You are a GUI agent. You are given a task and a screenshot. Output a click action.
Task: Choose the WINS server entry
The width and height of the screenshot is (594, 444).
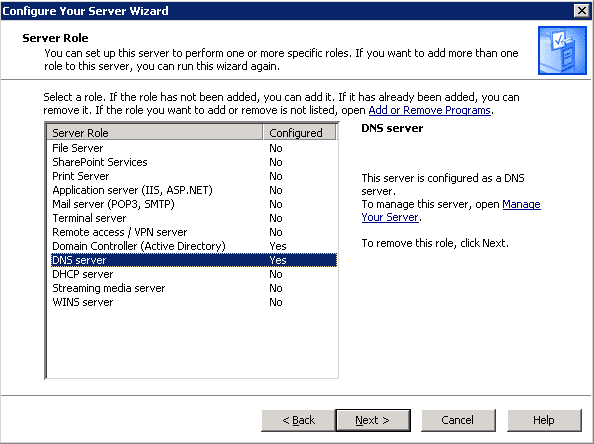click(x=193, y=302)
